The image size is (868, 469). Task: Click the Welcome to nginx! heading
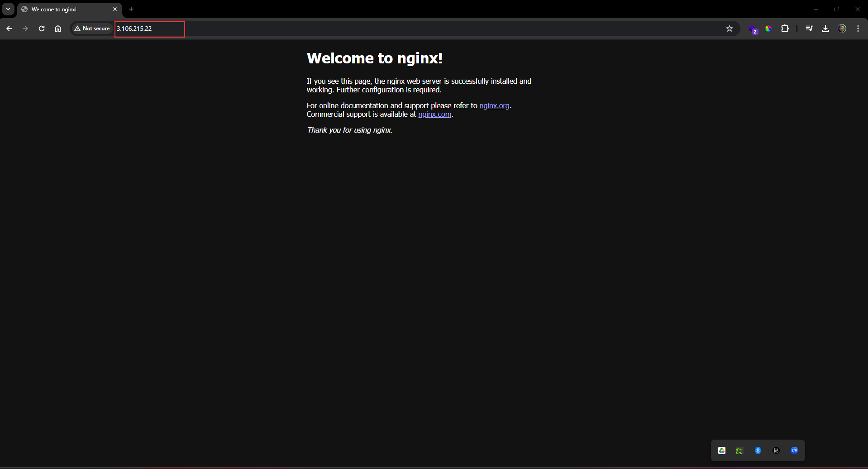[375, 58]
